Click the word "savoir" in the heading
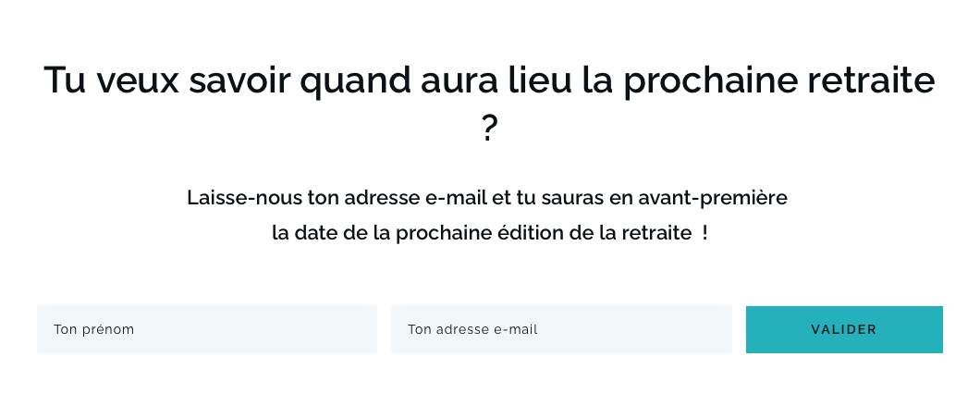 pos(239,80)
